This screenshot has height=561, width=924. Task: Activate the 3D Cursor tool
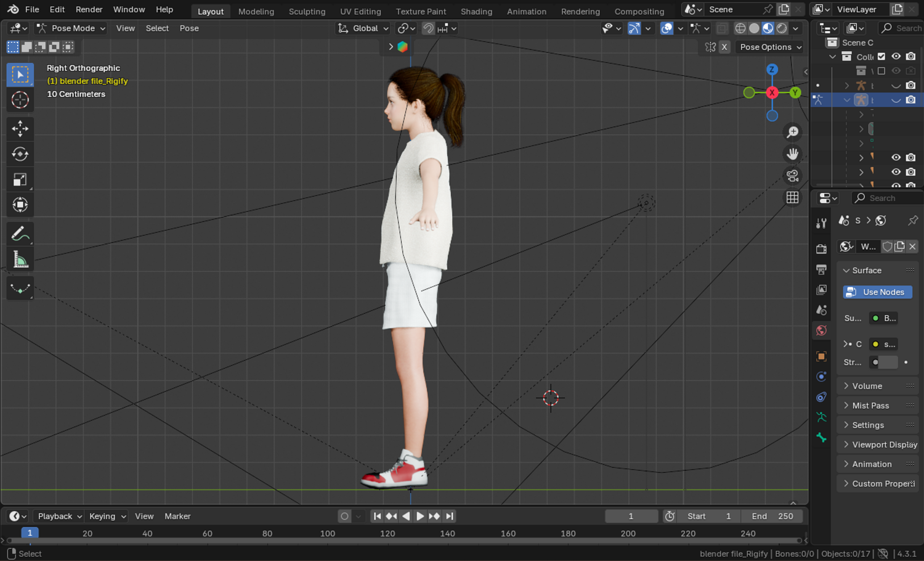pyautogui.click(x=20, y=100)
